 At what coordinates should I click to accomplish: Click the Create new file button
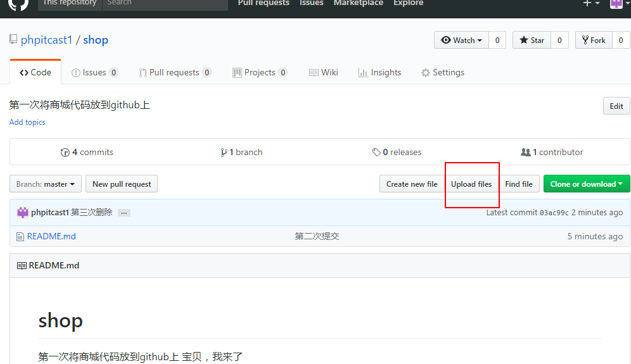412,184
